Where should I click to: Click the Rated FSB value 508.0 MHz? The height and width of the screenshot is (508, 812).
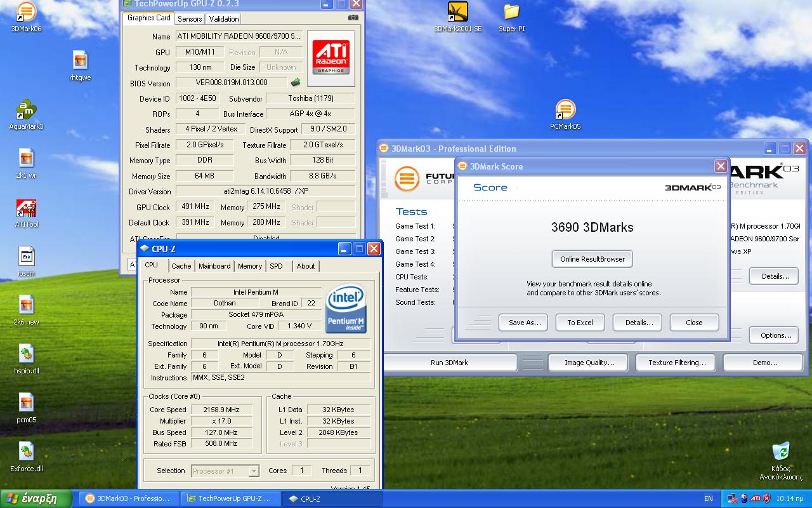click(221, 444)
